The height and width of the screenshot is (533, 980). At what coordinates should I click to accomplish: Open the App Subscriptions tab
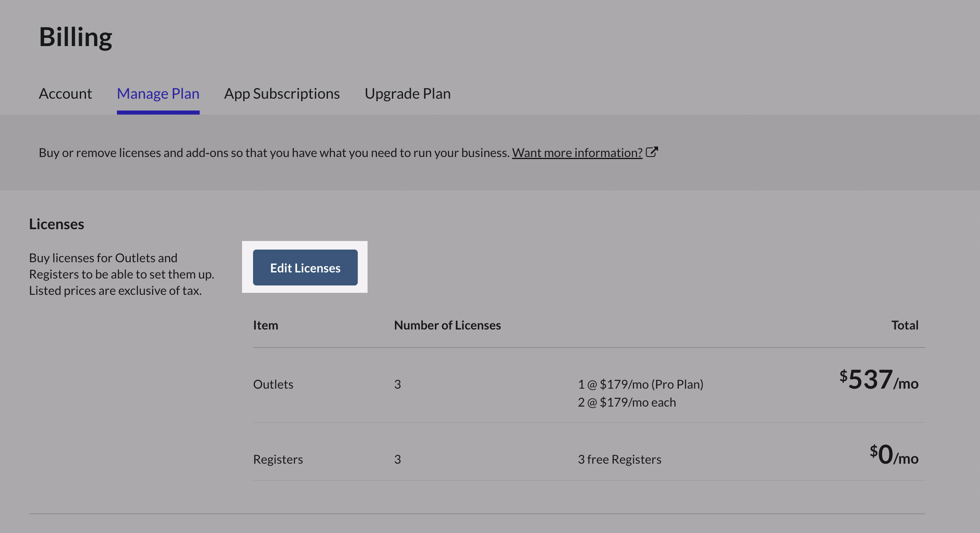point(282,93)
